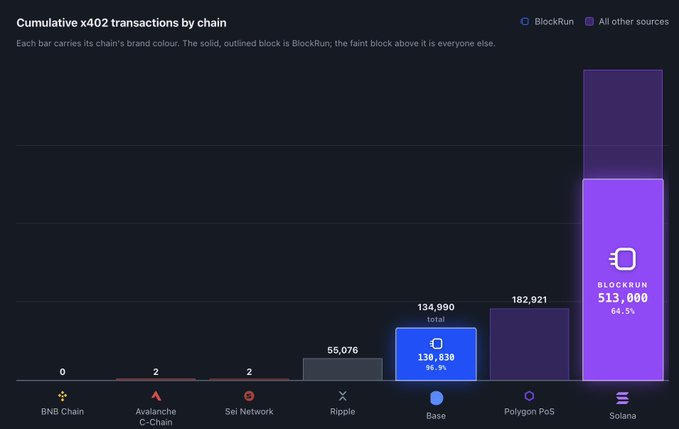Click the 96.9% share in Base bar
This screenshot has height=429, width=679.
click(x=436, y=368)
